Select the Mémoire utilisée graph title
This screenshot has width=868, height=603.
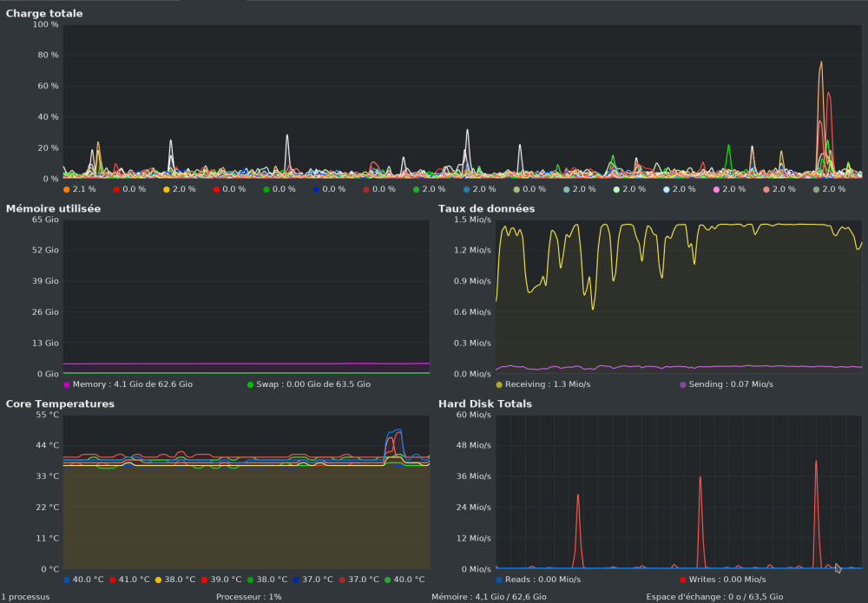pos(53,208)
